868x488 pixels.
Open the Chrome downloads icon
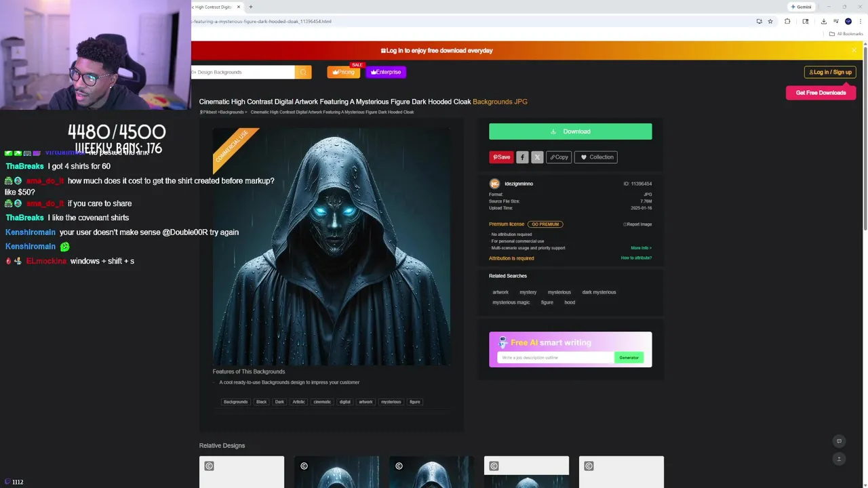[x=823, y=21]
